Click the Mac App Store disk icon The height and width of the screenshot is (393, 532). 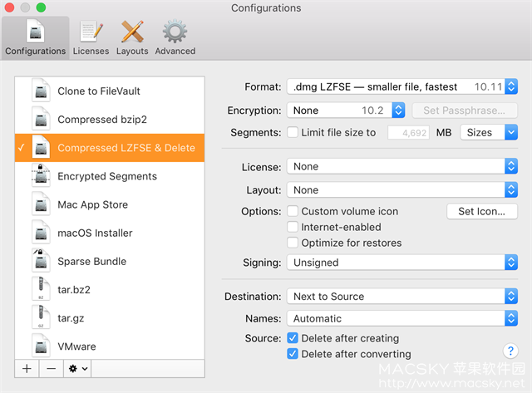coord(41,204)
